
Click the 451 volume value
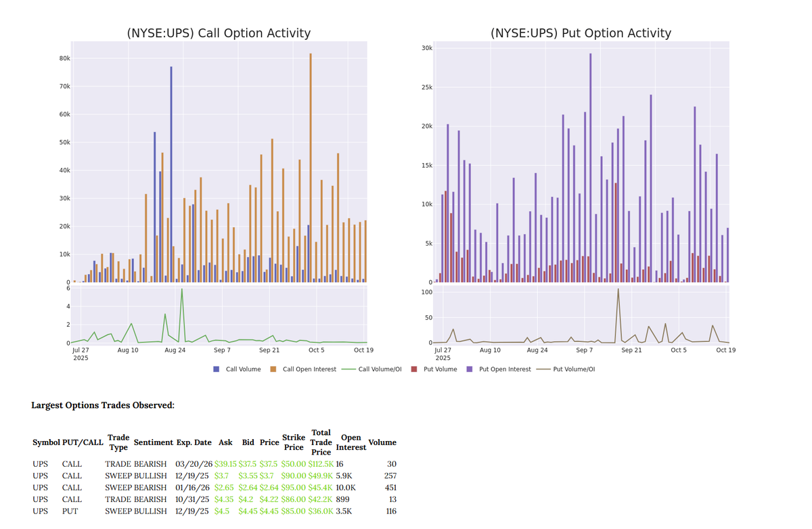coord(390,487)
